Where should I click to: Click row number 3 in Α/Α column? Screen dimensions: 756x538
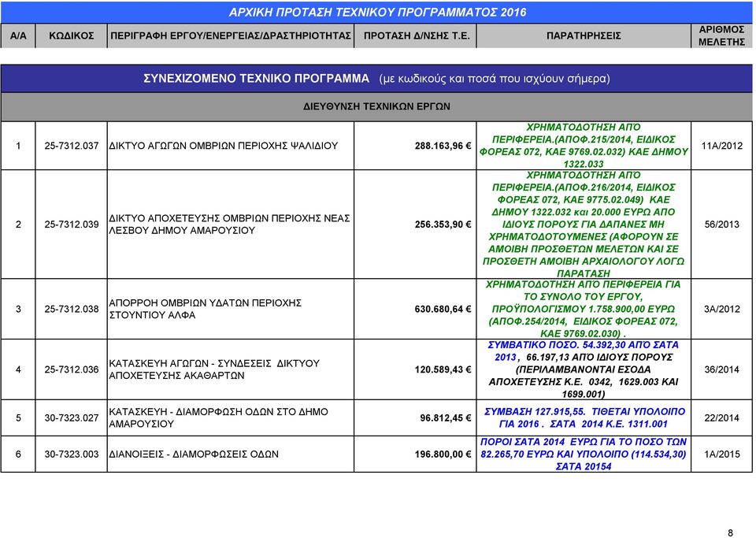click(18, 309)
